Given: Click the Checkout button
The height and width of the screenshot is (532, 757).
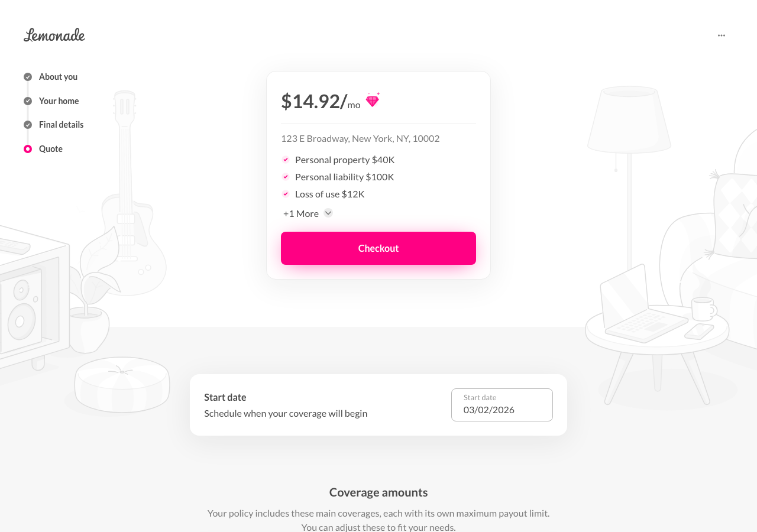Looking at the screenshot, I should point(378,248).
